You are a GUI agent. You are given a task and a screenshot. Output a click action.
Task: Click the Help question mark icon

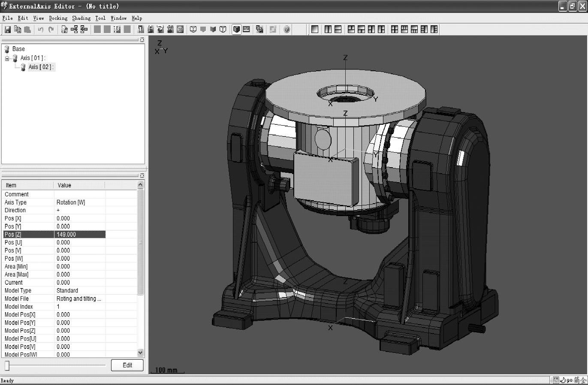286,30
